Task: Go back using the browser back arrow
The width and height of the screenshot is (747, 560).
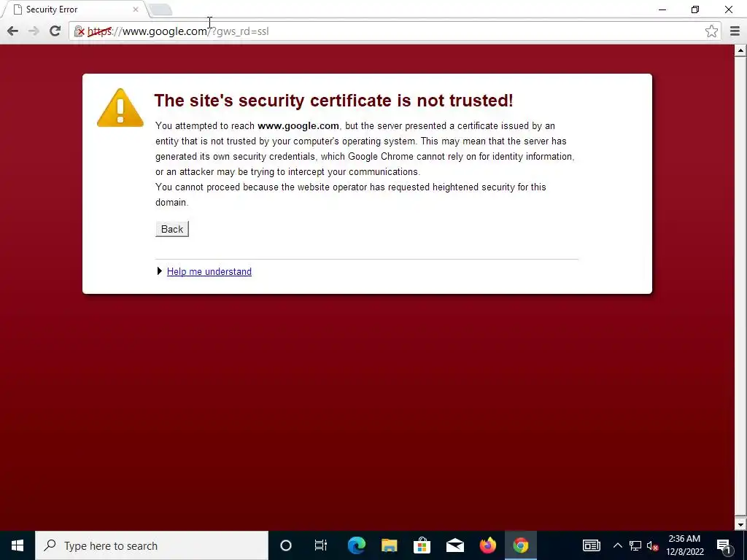Action: pos(13,31)
